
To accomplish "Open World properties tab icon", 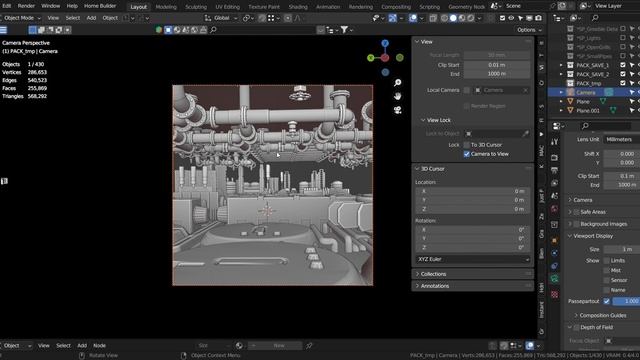I will (x=554, y=209).
